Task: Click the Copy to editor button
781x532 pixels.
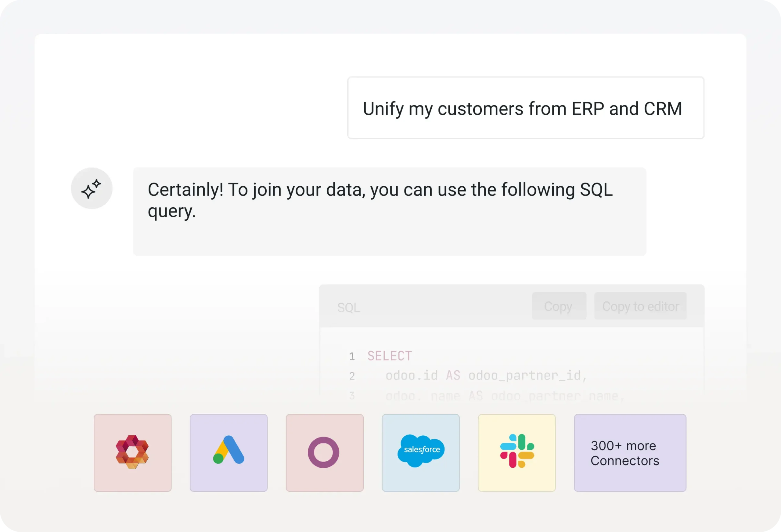Action: [x=641, y=306]
